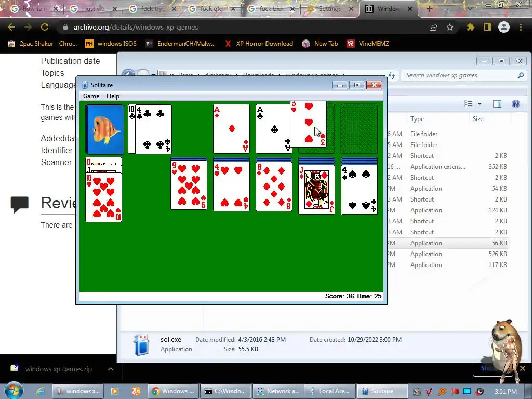Share this page via Chrome share icon
This screenshot has height=399, width=532.
click(x=433, y=27)
